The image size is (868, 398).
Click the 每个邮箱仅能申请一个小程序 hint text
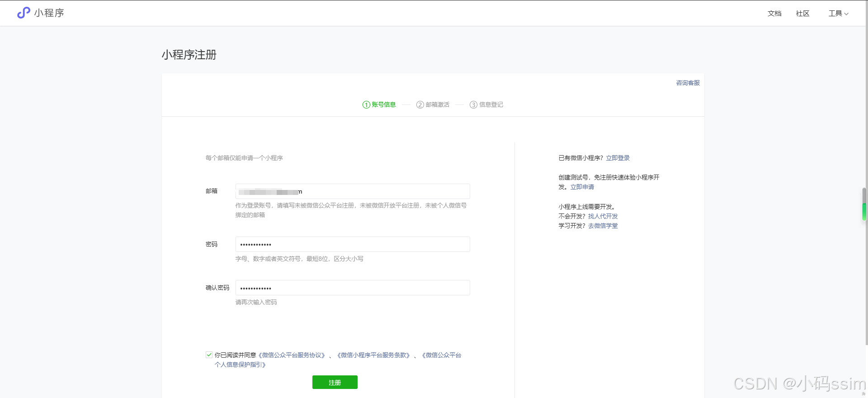click(244, 158)
